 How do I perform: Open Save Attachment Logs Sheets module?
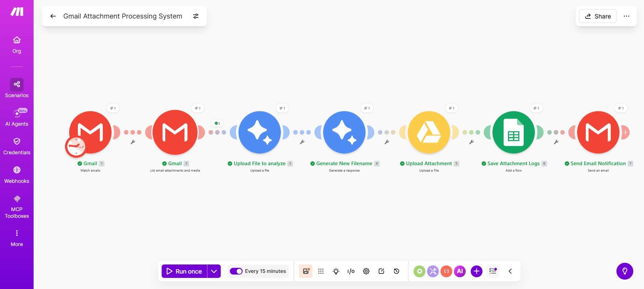514,132
